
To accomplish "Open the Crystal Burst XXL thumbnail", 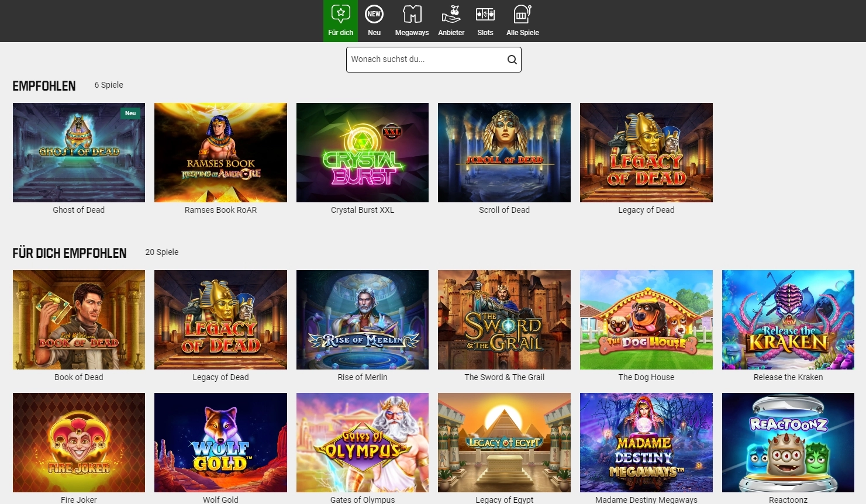I will [362, 153].
